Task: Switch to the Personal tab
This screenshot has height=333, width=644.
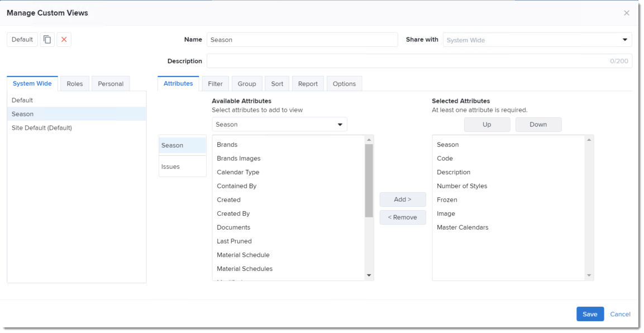Action: pos(112,83)
